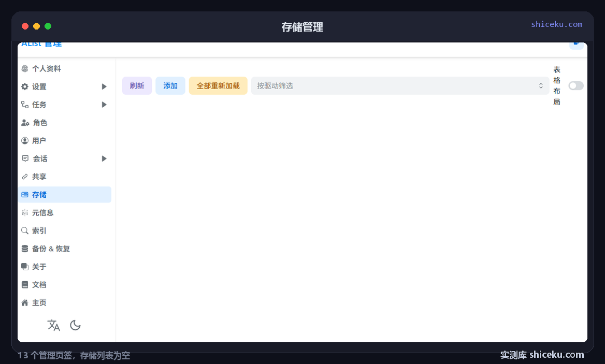Screen dimensions: 605x364
Task: Click the 角色 user-gear icon
Action: click(x=25, y=123)
